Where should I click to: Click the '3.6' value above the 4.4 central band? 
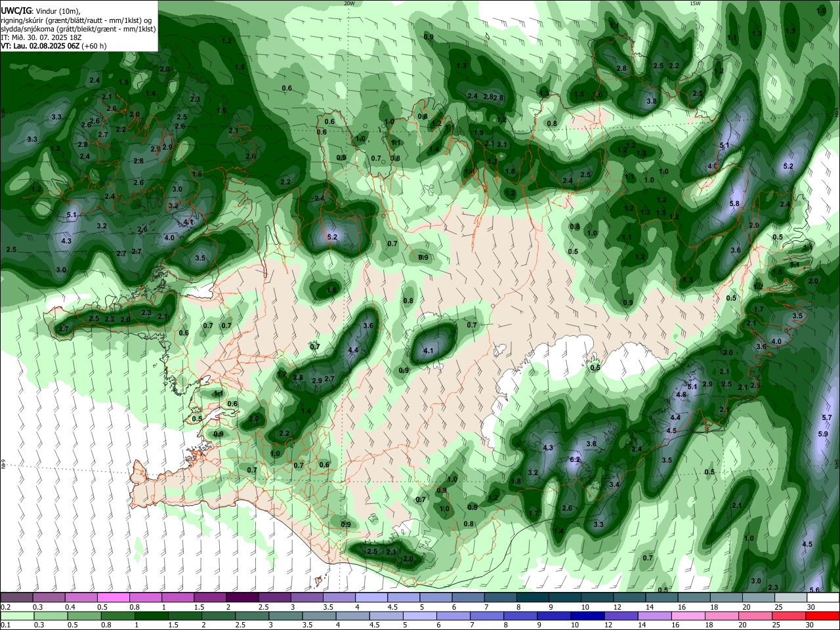pyautogui.click(x=368, y=326)
